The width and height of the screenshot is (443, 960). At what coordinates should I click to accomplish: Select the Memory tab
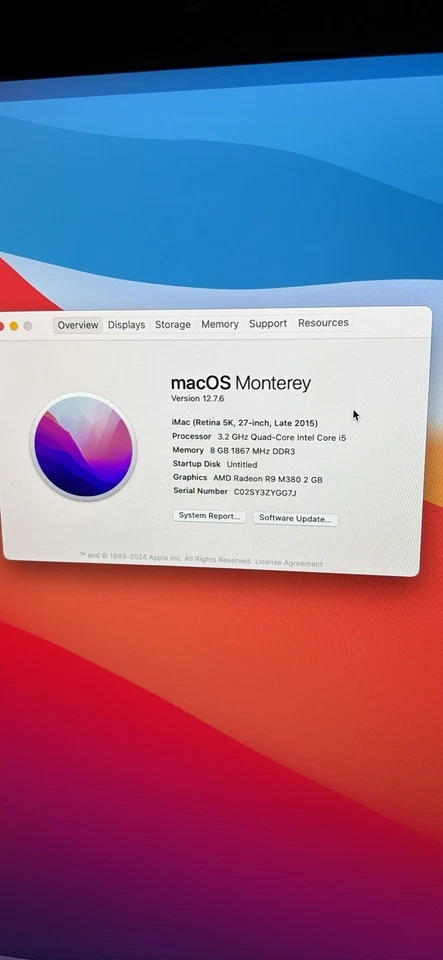(x=220, y=324)
